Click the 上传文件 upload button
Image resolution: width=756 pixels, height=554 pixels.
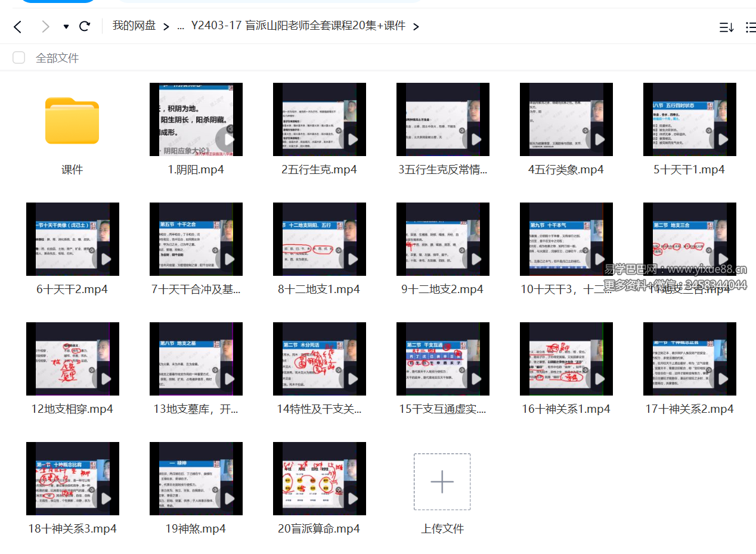[x=442, y=528]
